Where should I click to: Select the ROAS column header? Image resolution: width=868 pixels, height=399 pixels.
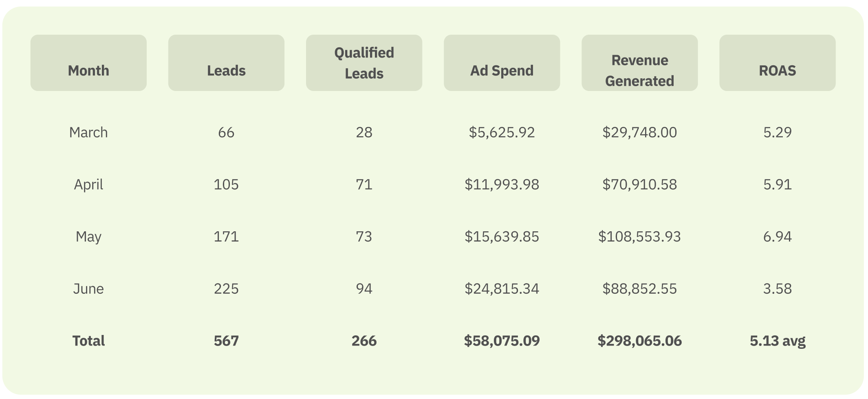(777, 63)
